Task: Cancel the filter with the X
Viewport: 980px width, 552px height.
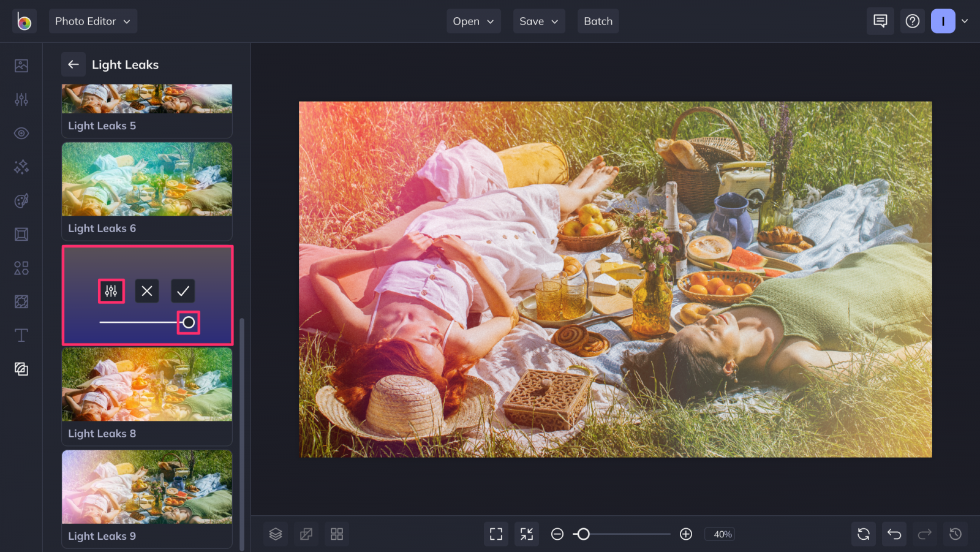Action: tap(146, 291)
